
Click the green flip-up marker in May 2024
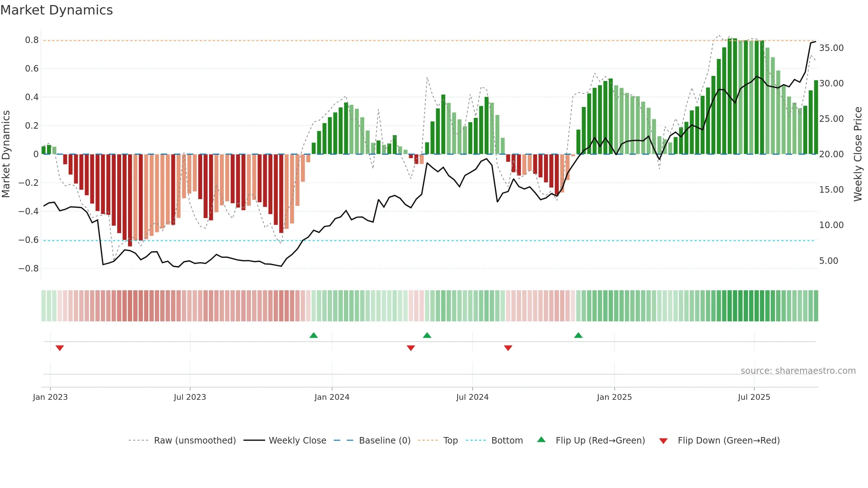pos(427,335)
